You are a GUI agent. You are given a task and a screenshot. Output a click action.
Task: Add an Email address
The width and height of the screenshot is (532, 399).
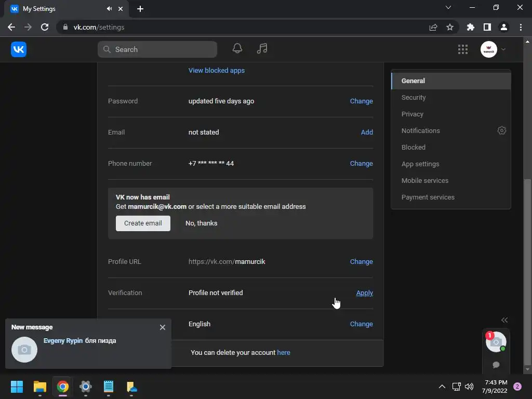point(367,132)
